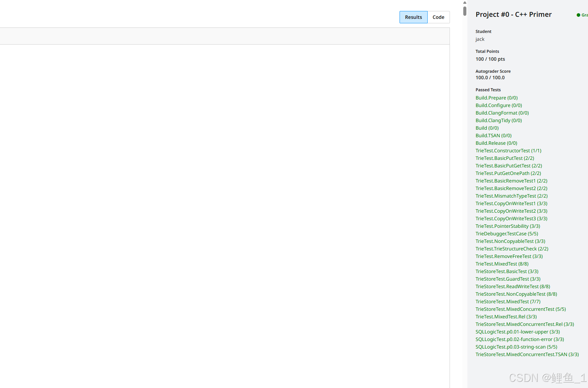588x388 pixels.
Task: Click the scrollbar up arrow
Action: pyautogui.click(x=465, y=2)
